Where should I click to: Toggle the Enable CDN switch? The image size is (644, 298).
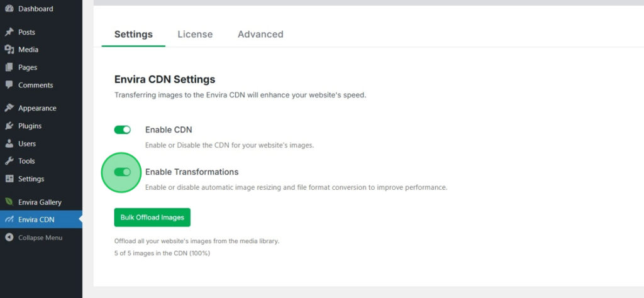(123, 130)
